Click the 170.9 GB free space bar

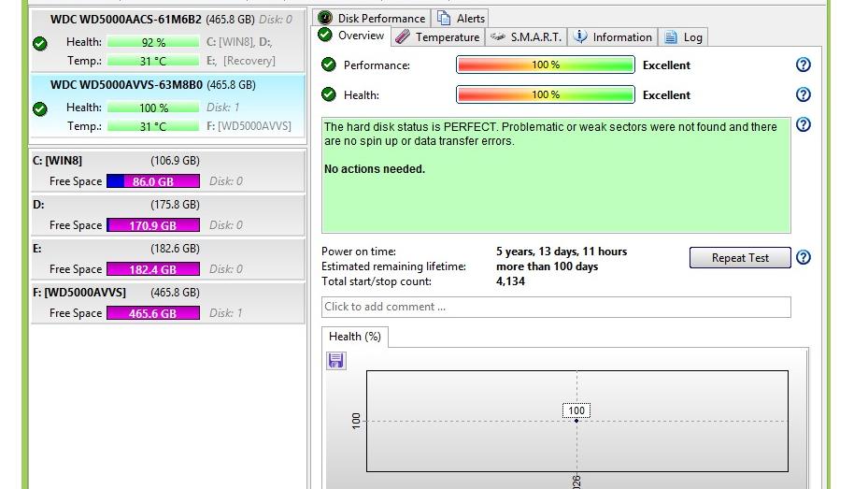click(153, 224)
